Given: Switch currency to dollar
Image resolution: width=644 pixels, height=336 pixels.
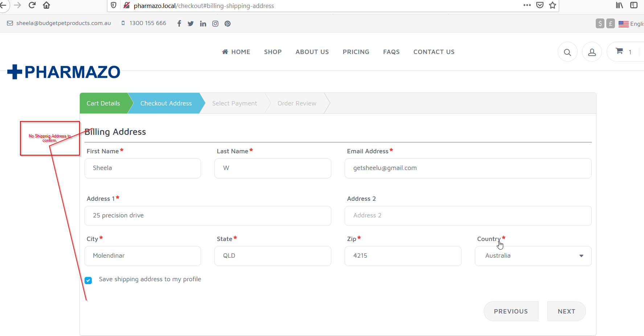Looking at the screenshot, I should 600,24.
